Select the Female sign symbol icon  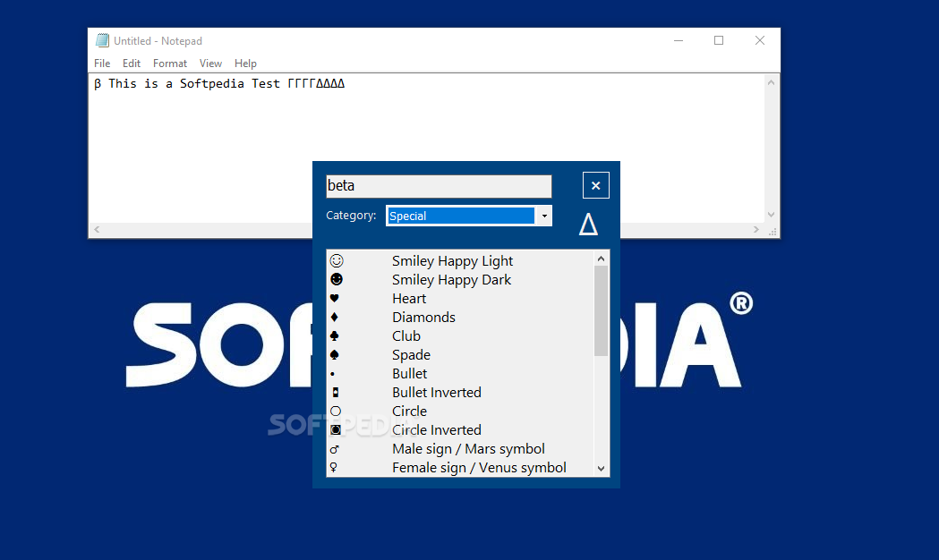point(334,467)
